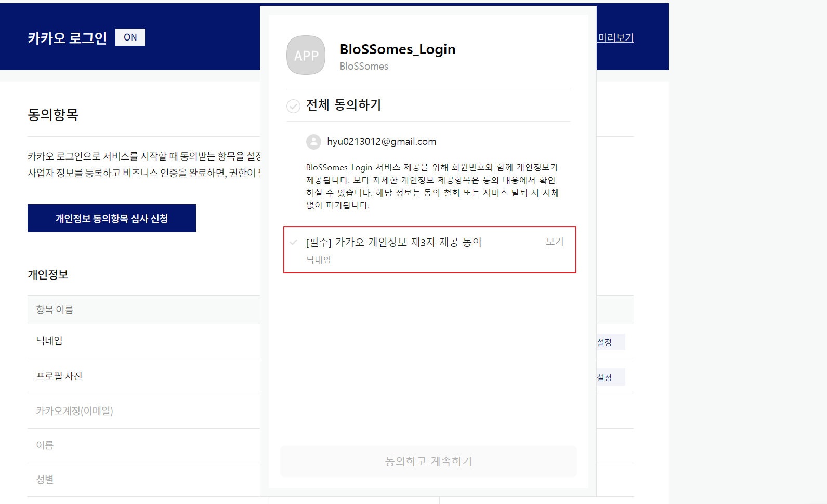Click the 전체 동의하기 label text

tap(344, 105)
